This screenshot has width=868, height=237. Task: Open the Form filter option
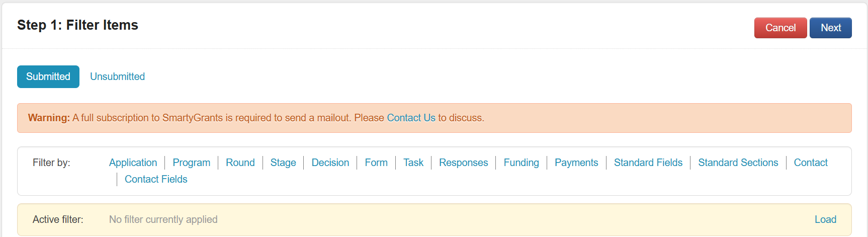(x=376, y=163)
